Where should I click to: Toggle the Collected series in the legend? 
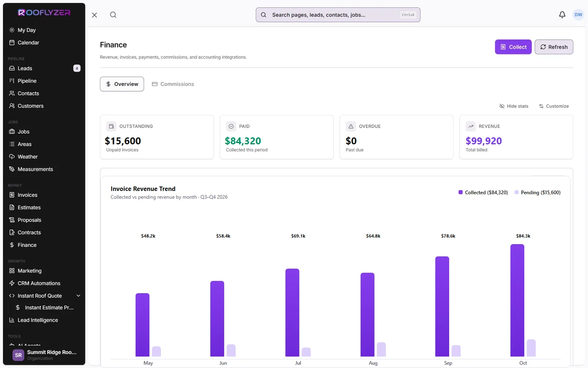(x=483, y=193)
